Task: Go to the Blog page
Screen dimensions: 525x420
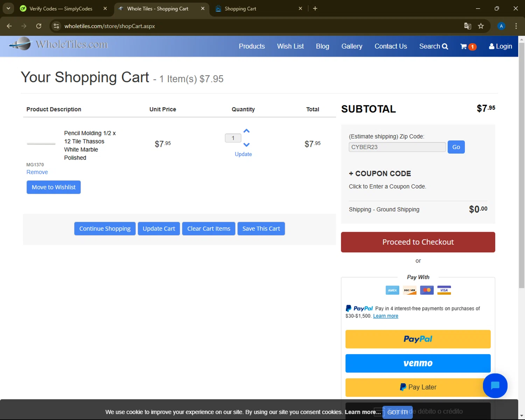Action: tap(322, 46)
